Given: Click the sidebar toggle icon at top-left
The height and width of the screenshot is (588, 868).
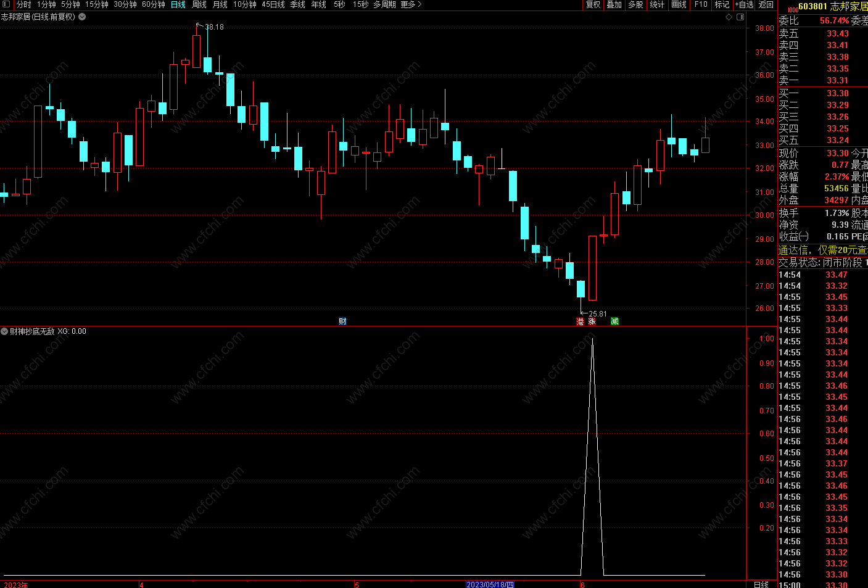Looking at the screenshot, I should pyautogui.click(x=6, y=4).
